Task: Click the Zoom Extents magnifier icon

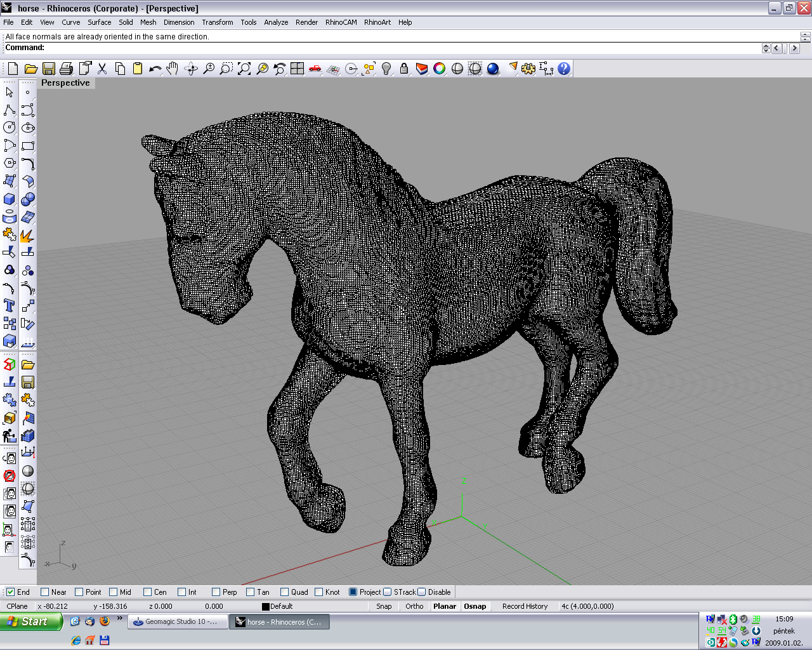Action: click(244, 69)
